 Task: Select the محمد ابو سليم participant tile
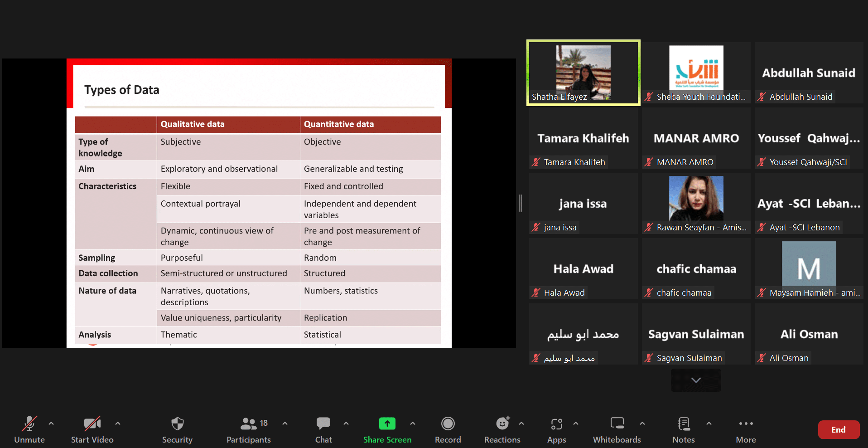tap(583, 334)
